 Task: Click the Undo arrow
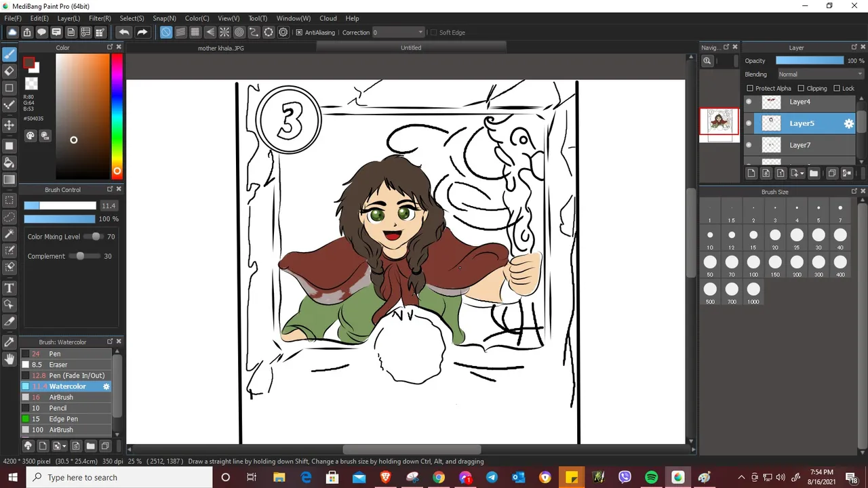[x=124, y=32]
